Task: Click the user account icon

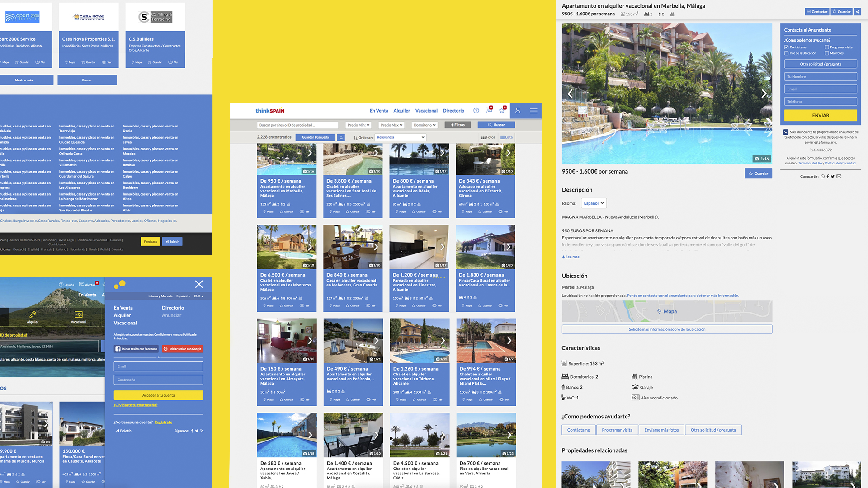Action: [518, 111]
